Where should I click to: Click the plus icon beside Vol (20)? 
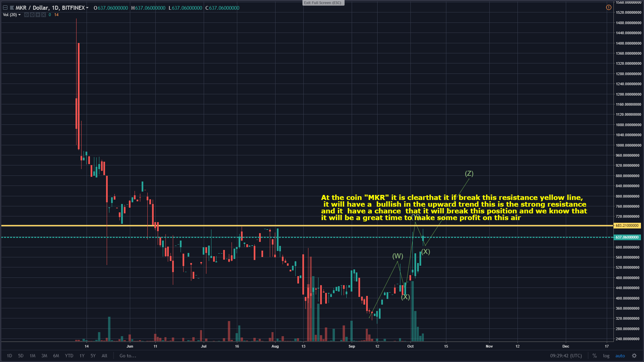pyautogui.click(x=38, y=15)
